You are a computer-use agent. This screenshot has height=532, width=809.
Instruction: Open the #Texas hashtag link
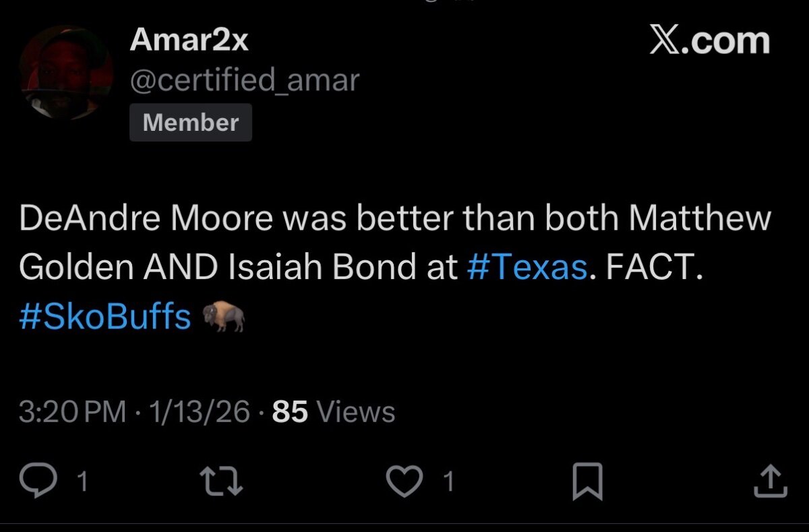(527, 268)
